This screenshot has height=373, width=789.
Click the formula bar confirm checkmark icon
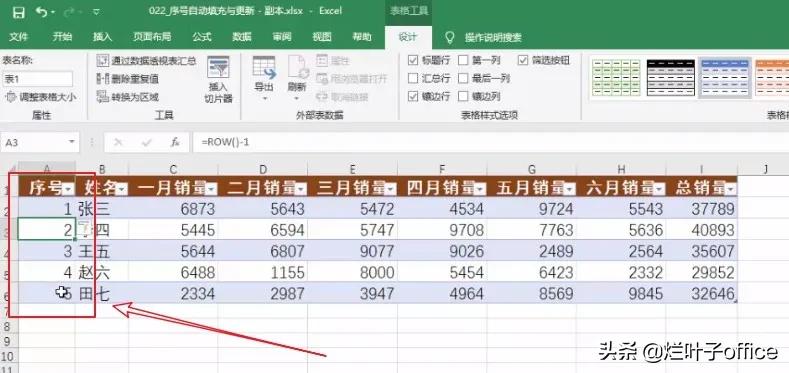(146, 142)
